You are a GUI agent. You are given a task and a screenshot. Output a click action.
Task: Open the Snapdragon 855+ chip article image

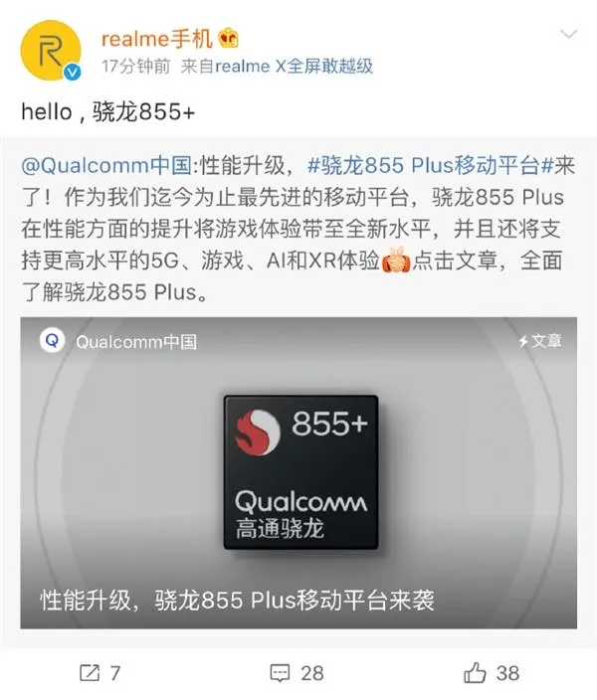pyautogui.click(x=300, y=472)
